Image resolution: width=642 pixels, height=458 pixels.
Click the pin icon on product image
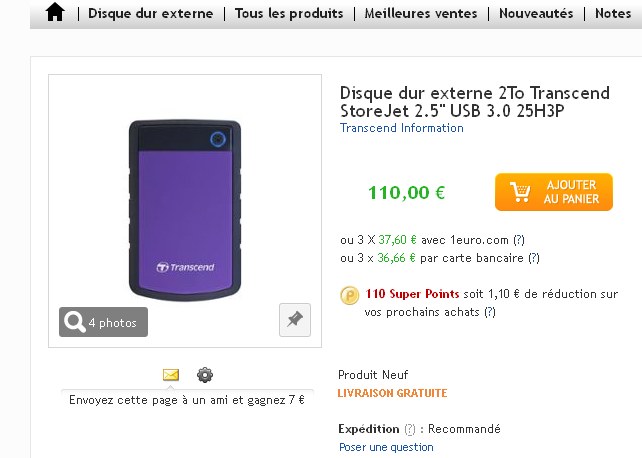294,320
